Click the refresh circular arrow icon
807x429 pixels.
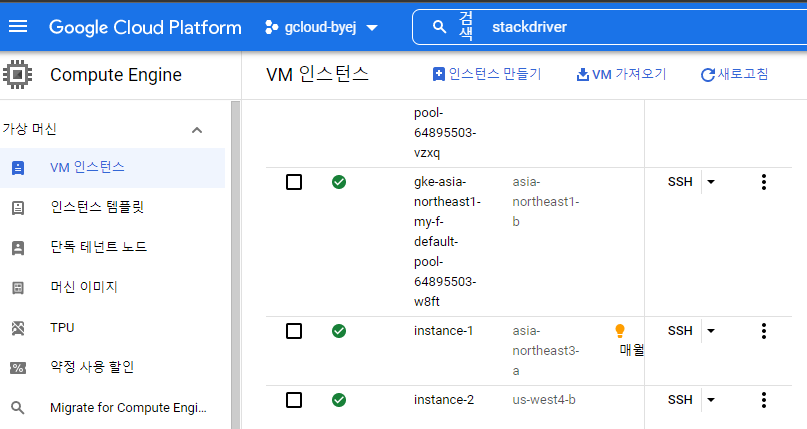(708, 75)
